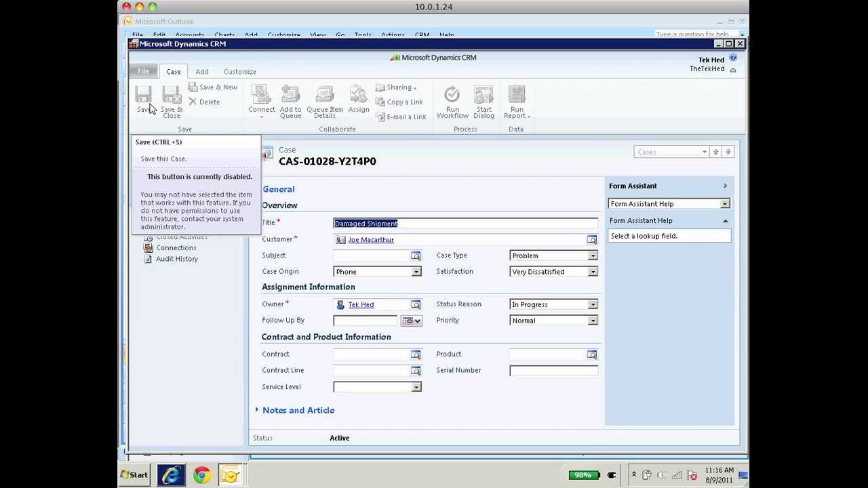868x488 pixels.
Task: Open Tek Hed owner link
Action: (361, 305)
